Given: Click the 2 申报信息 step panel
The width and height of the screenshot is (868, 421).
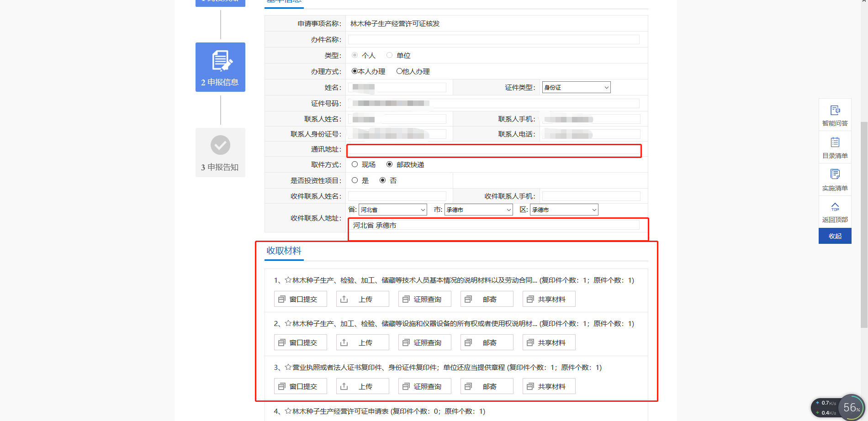Looking at the screenshot, I should click(x=220, y=67).
